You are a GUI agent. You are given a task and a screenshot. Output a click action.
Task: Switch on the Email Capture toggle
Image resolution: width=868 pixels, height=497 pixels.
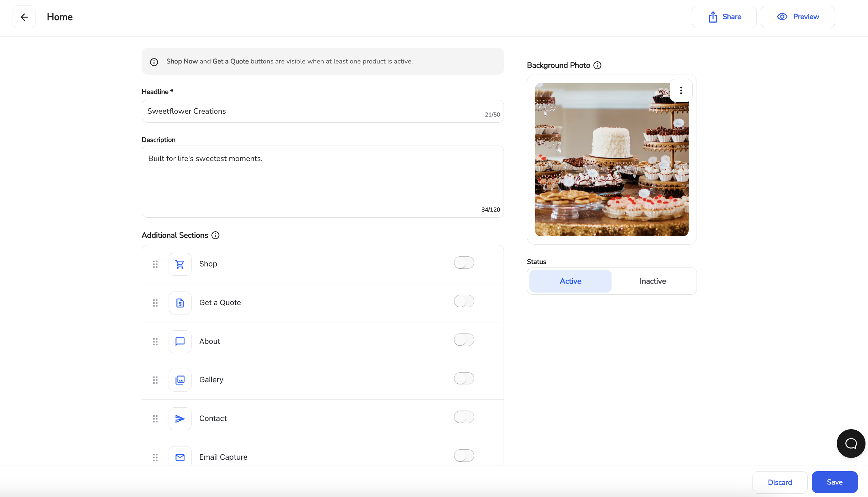[x=464, y=456]
